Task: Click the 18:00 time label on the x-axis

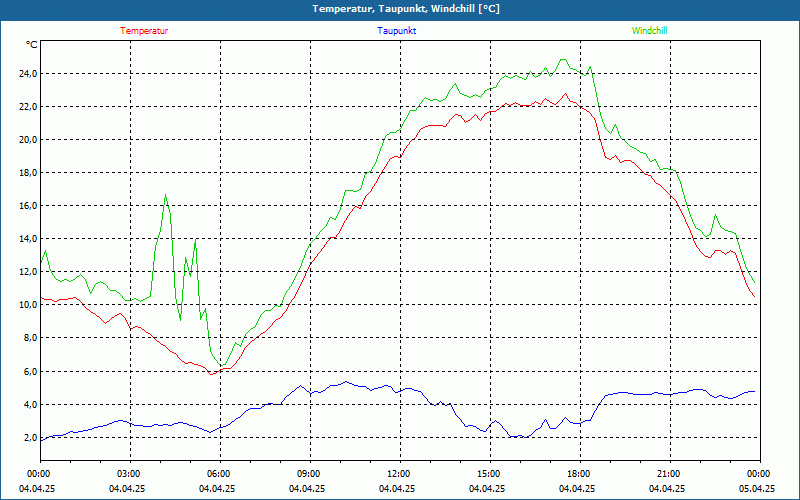Action: point(580,474)
